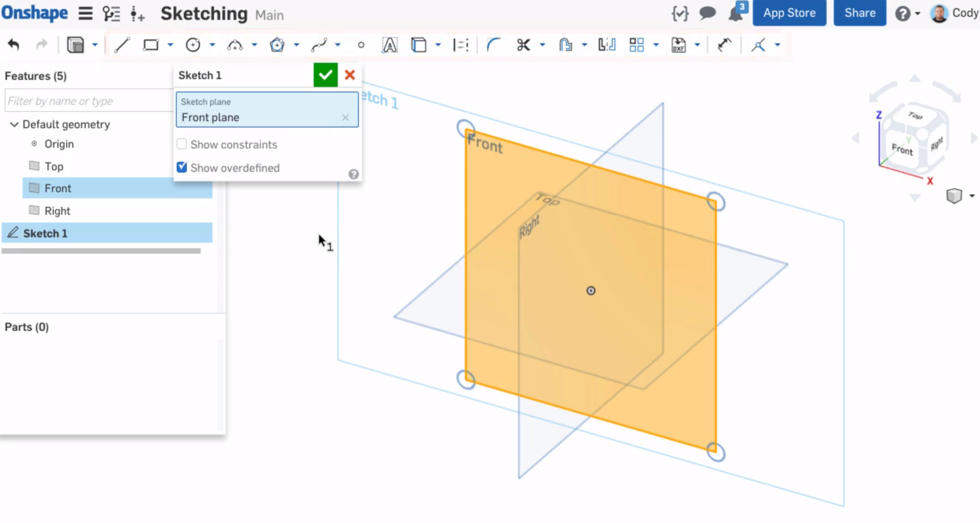Screen dimensions: 980x523
Task: Open Rectangle tool dropdown arrow
Action: [170, 45]
